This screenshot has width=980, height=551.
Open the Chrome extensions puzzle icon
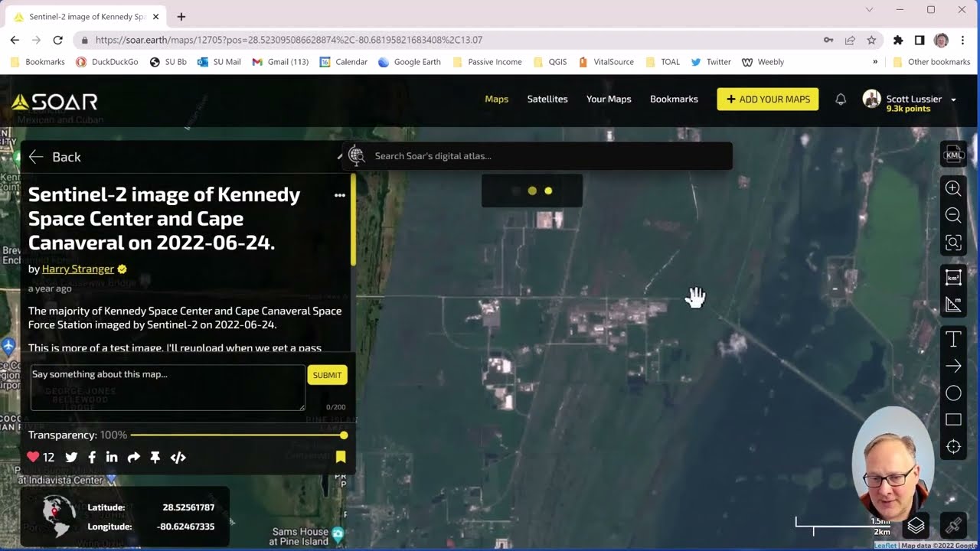coord(898,40)
